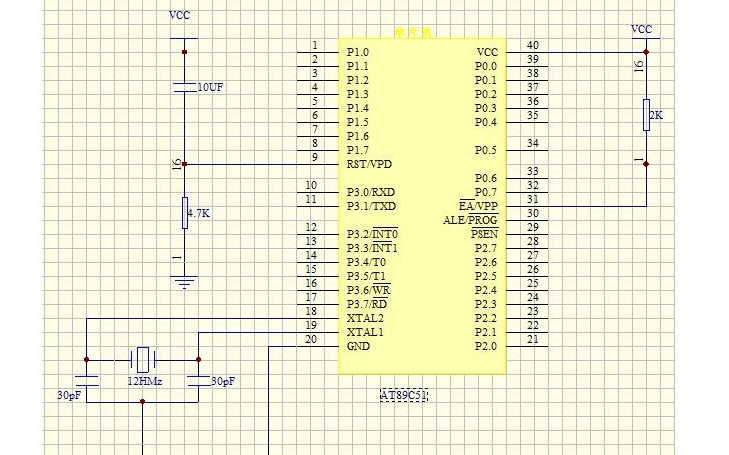Click the 30pF capacitor symbol left of crystal
The height and width of the screenshot is (455, 729).
87,381
